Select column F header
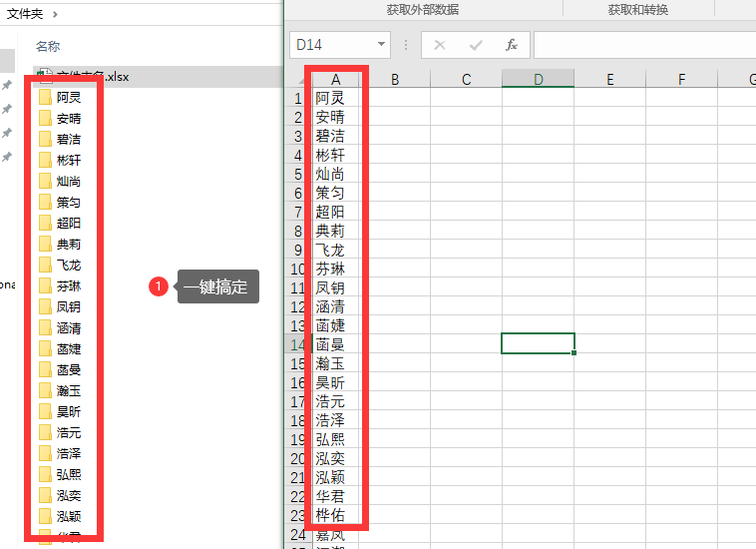This screenshot has height=549, width=756. (681, 79)
